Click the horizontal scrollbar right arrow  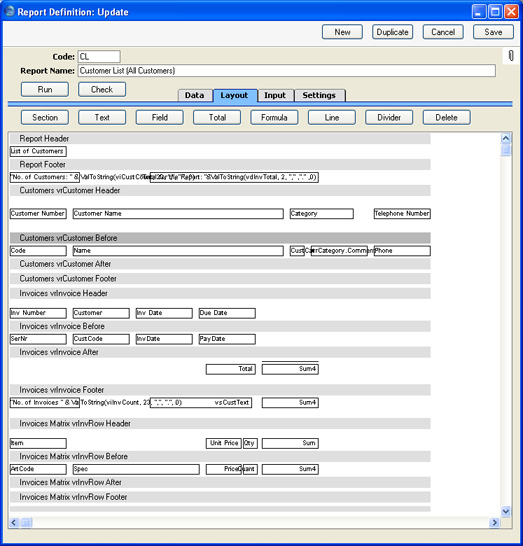coord(494,522)
